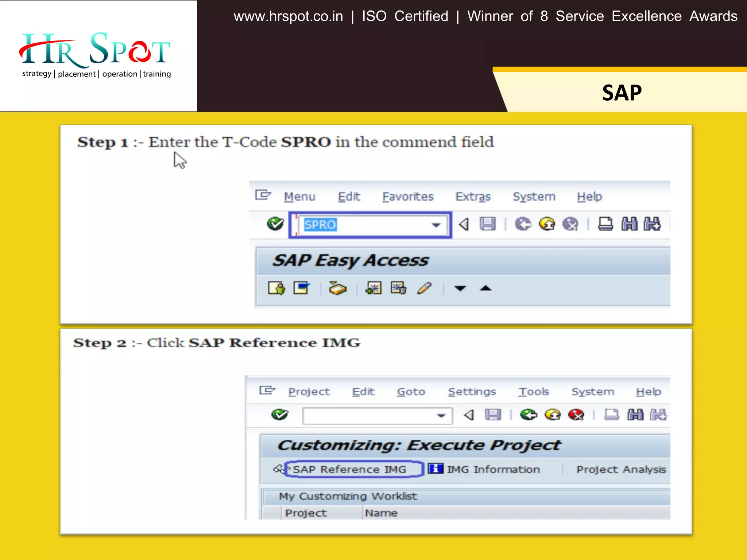Viewport: 747px width, 560px height.
Task: Click the Save disk icon in SAP Easy Access toolbar
Action: click(488, 224)
